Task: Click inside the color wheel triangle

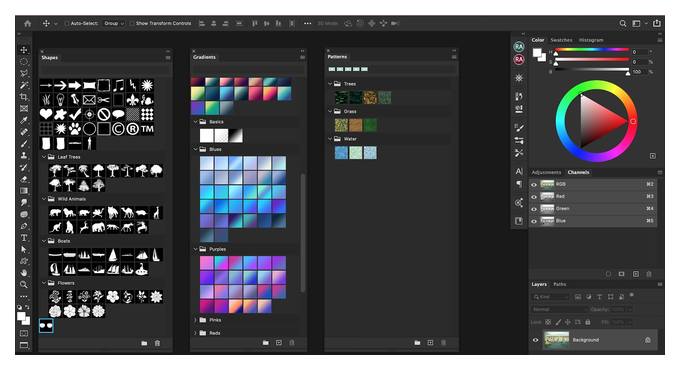Action: click(598, 121)
